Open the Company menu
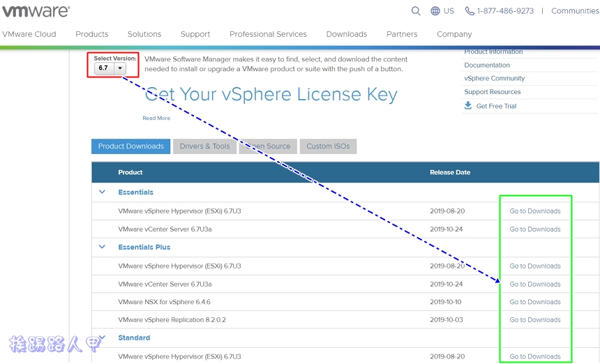 tap(454, 34)
